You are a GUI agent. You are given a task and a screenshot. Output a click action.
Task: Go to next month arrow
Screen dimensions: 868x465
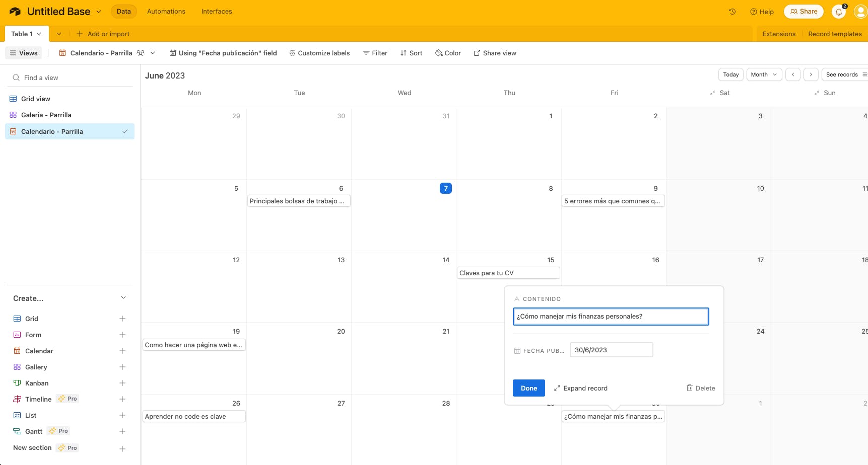[x=811, y=74]
